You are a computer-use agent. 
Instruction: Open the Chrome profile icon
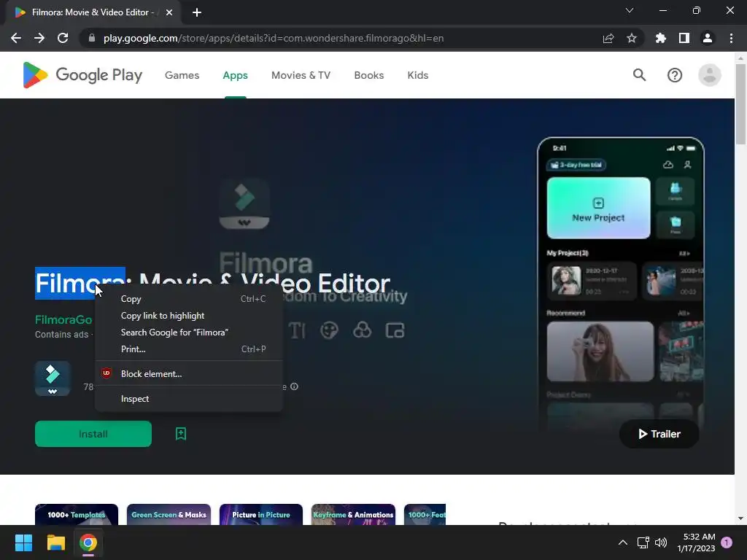[708, 38]
